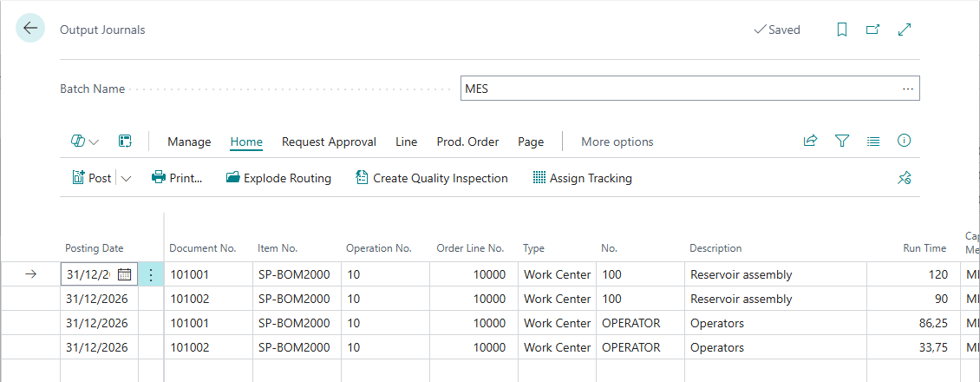Open Prod. Order menu

467,142
